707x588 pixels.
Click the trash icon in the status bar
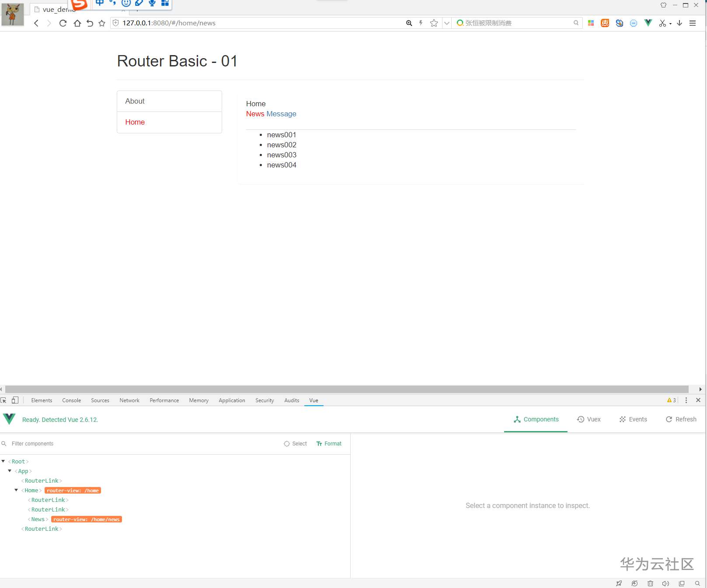pyautogui.click(x=650, y=584)
